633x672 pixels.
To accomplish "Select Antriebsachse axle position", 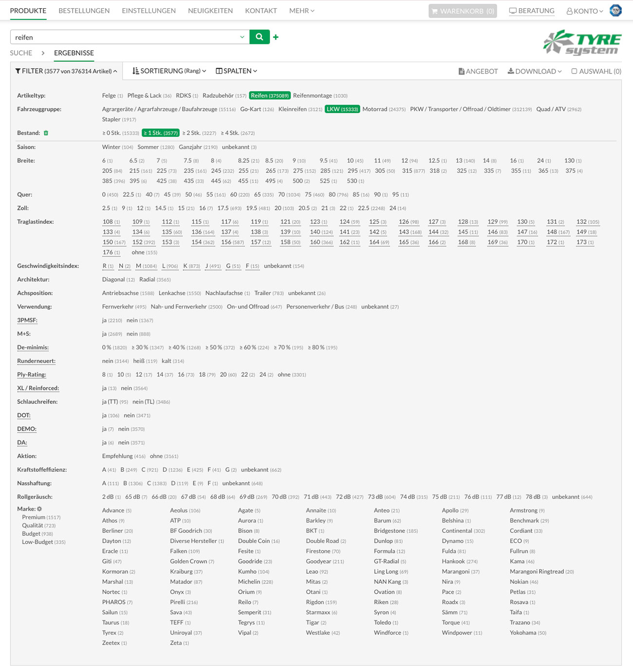I will [x=128, y=293].
